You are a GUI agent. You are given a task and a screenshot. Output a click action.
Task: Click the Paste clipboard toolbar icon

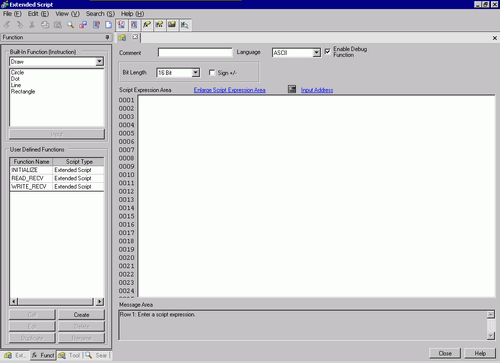(x=58, y=25)
